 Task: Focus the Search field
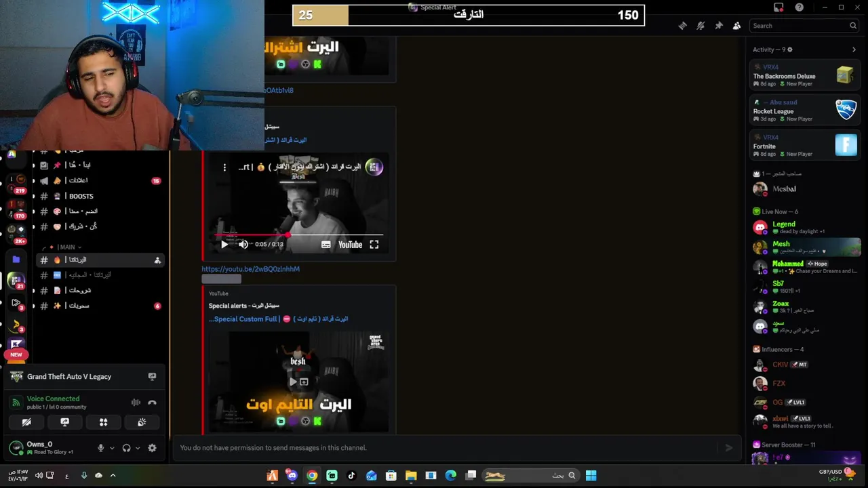click(805, 26)
